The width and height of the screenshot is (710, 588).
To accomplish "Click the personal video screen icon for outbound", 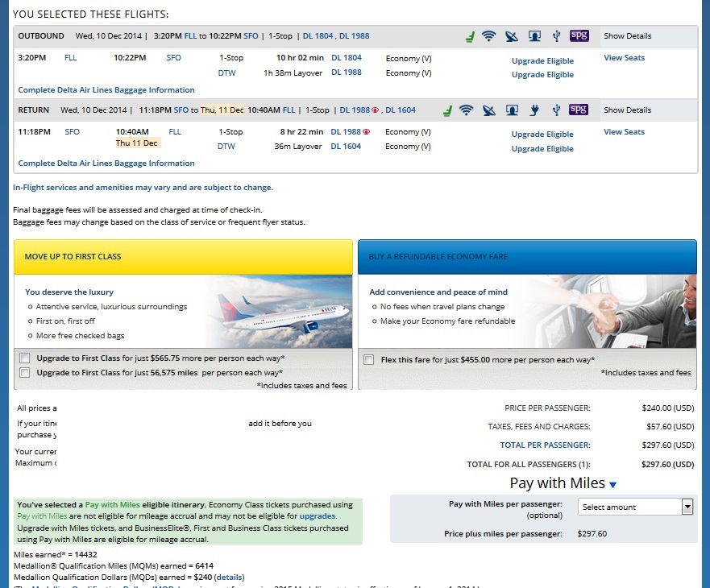I will (534, 36).
